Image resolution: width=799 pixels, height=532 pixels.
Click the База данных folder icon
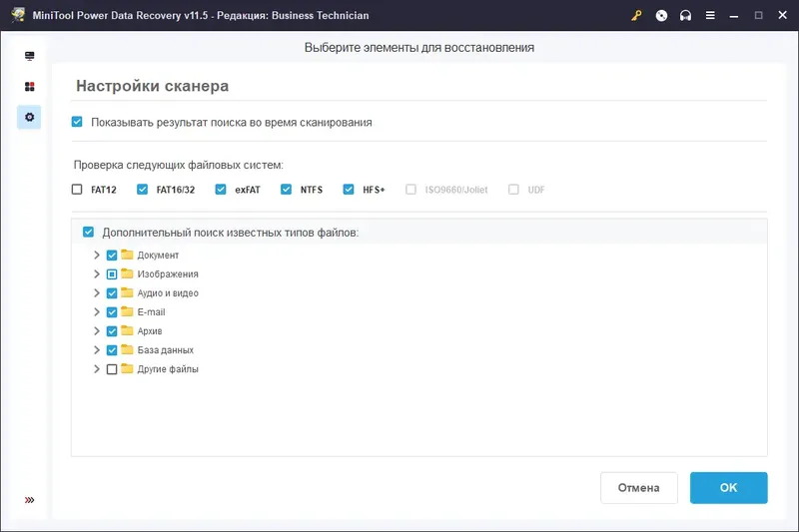[127, 349]
